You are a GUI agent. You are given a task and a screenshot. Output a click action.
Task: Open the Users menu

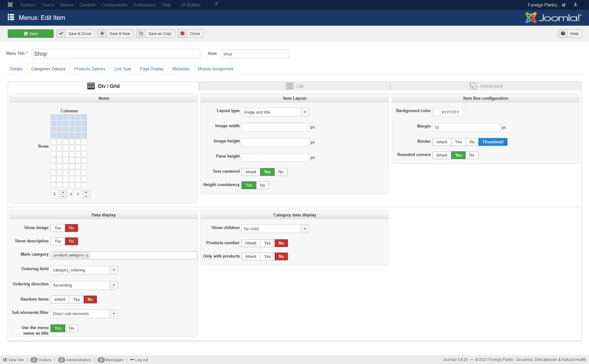coord(48,5)
